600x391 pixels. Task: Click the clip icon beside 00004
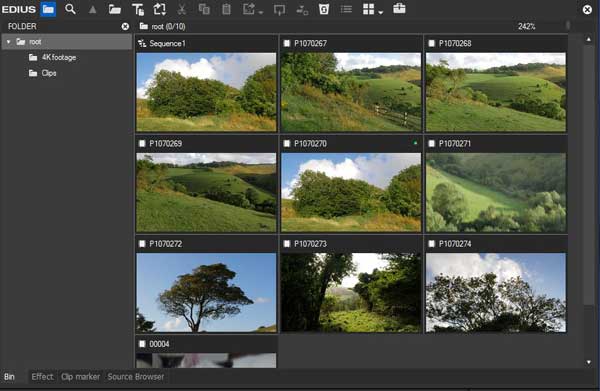coord(142,344)
